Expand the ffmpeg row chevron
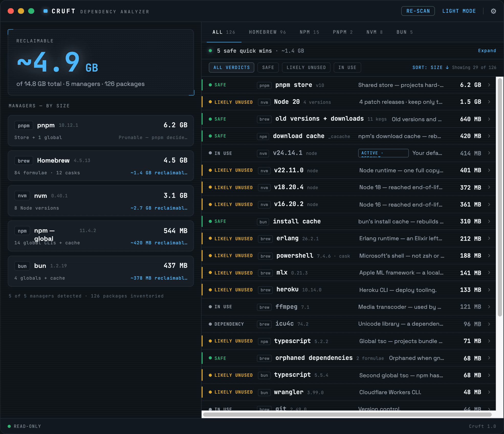The height and width of the screenshot is (434, 504). point(489,307)
